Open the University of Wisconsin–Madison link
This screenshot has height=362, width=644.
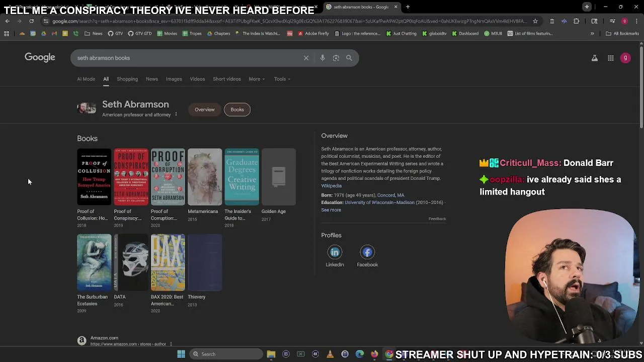coord(379,203)
